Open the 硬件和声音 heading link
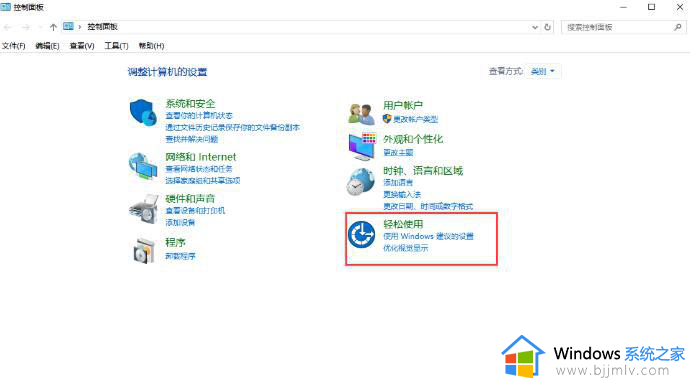 190,198
